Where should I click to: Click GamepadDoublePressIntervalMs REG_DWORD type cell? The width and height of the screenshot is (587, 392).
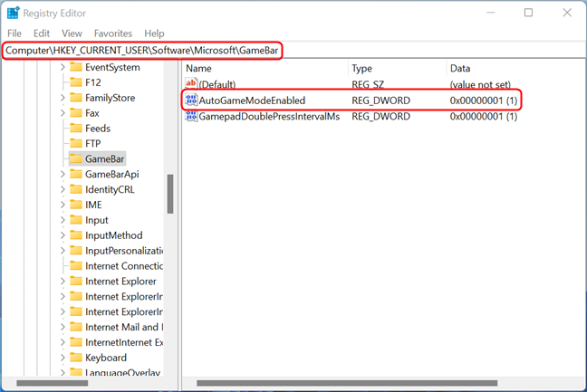(x=380, y=116)
